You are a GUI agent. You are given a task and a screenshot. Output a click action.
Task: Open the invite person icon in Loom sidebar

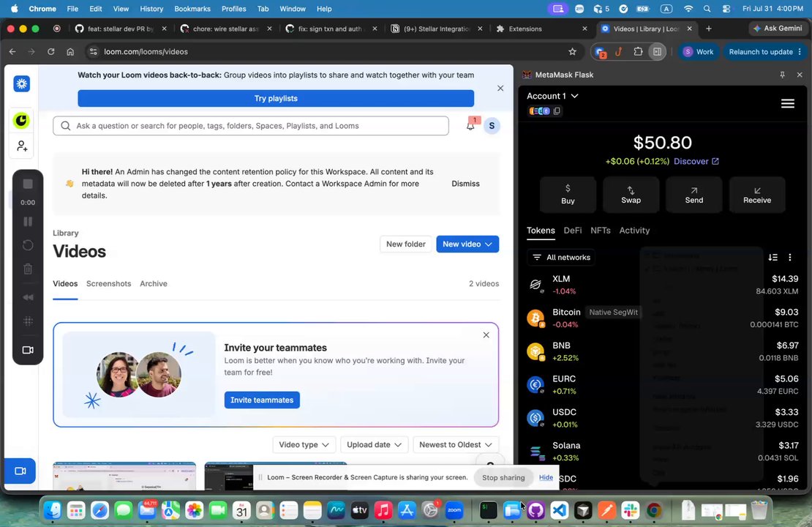click(x=22, y=146)
